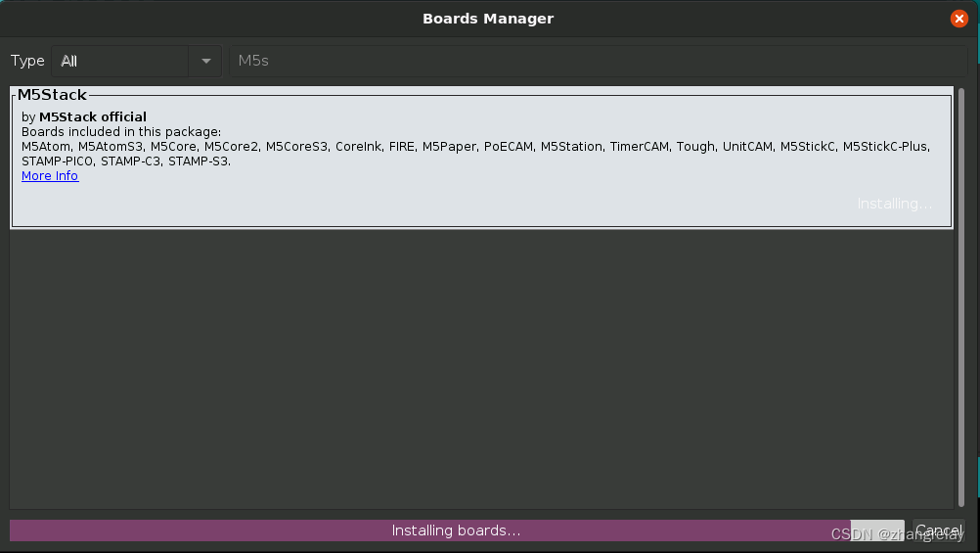Click the board search field containing M5s

599,61
